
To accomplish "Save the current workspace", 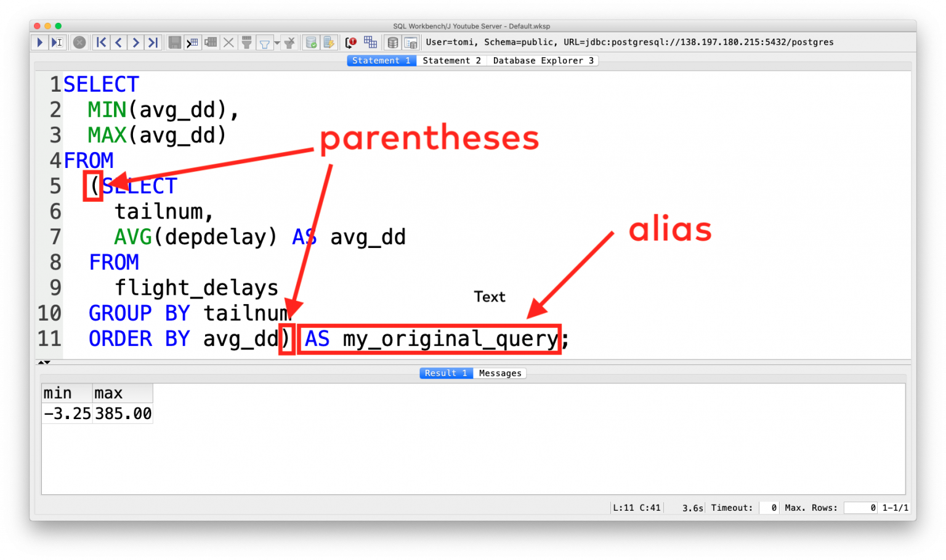I will click(x=175, y=42).
